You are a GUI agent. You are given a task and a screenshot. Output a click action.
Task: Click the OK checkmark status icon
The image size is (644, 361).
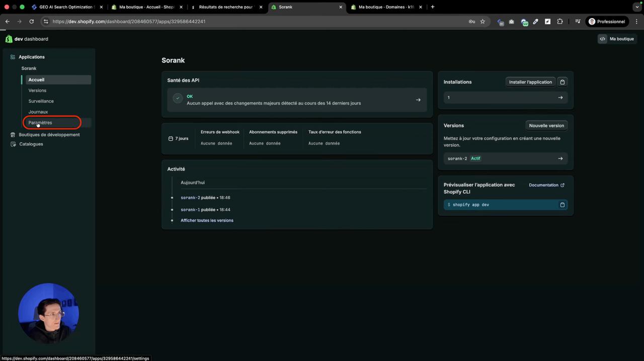tap(178, 99)
